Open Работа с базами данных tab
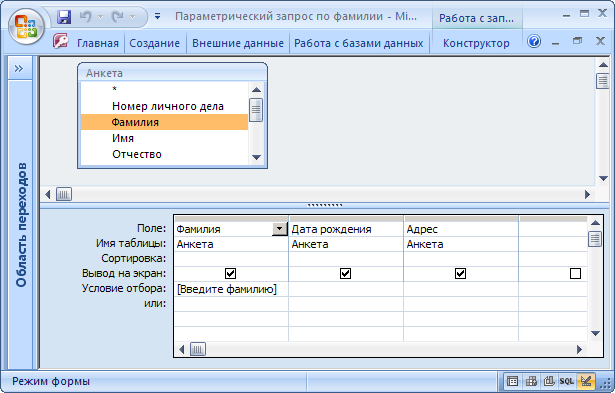The width and height of the screenshot is (615, 393). coord(359,43)
